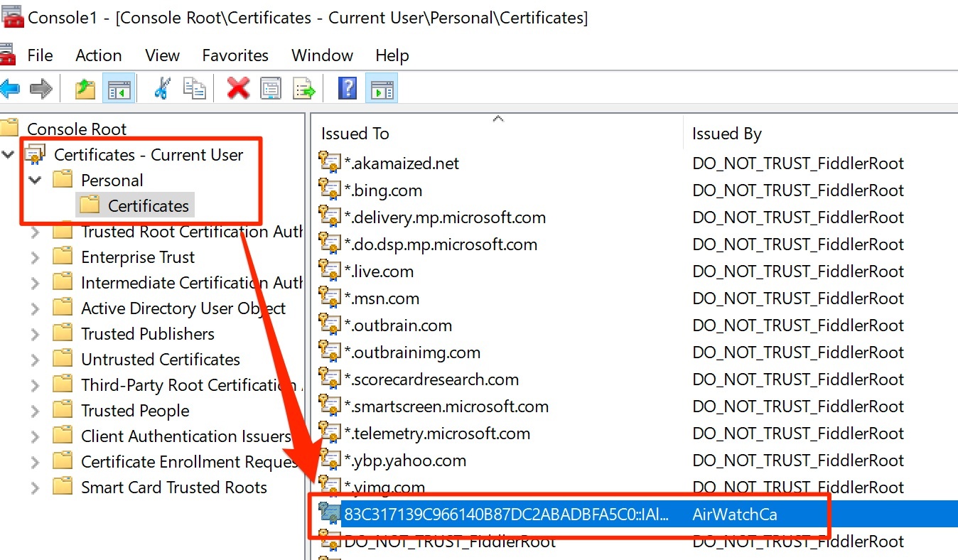Select the AirWatchCa-issued certificate
Viewport: 958px width, 560px height.
click(x=505, y=515)
